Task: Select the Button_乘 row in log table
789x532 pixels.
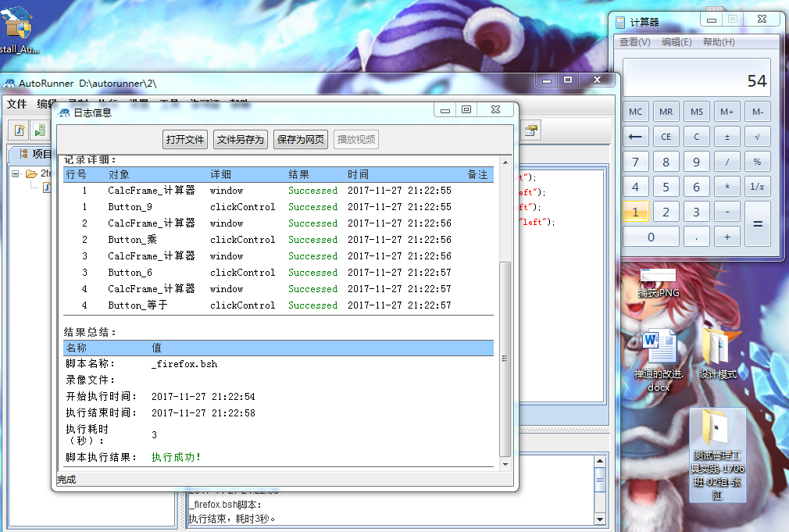Action: 278,240
